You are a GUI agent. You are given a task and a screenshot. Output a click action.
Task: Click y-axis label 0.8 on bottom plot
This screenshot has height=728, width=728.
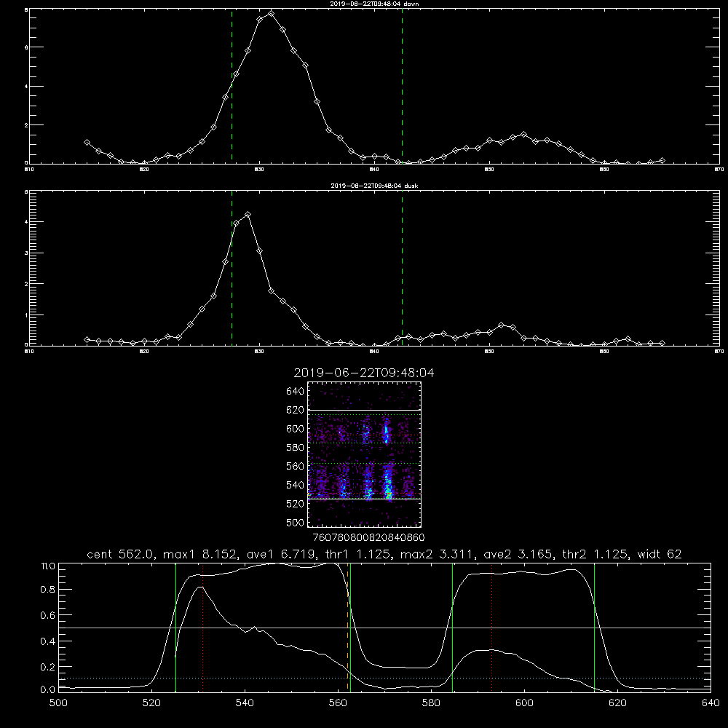[48, 590]
